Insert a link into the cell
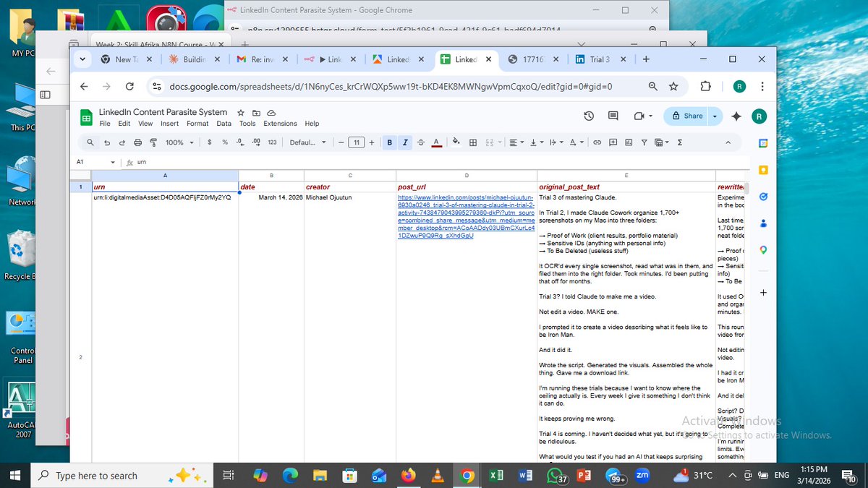The height and width of the screenshot is (488, 868). click(x=597, y=142)
